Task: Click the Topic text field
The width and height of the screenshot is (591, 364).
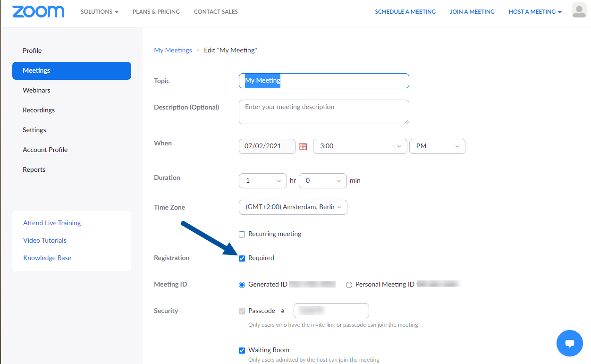Action: tap(324, 81)
